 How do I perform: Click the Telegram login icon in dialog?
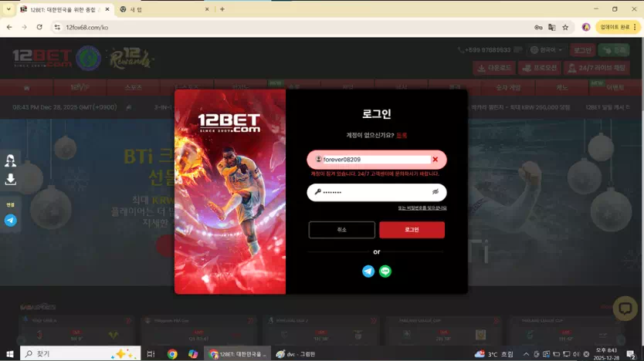coord(368,272)
